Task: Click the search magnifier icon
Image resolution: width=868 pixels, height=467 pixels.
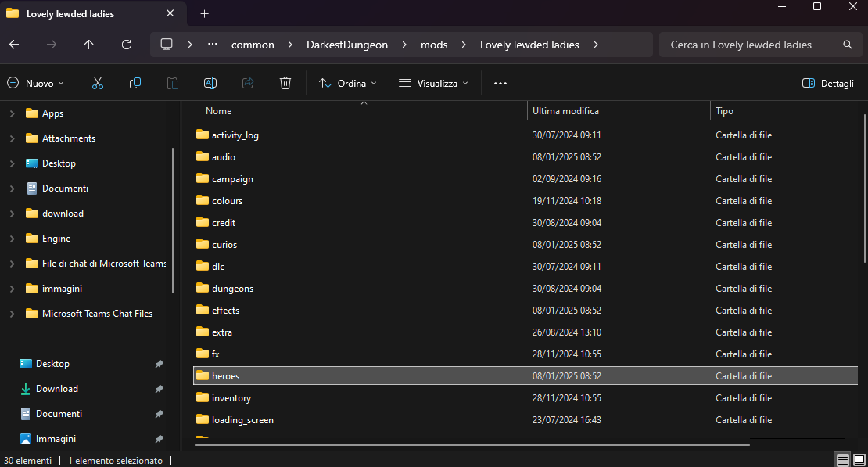Action: (848, 45)
